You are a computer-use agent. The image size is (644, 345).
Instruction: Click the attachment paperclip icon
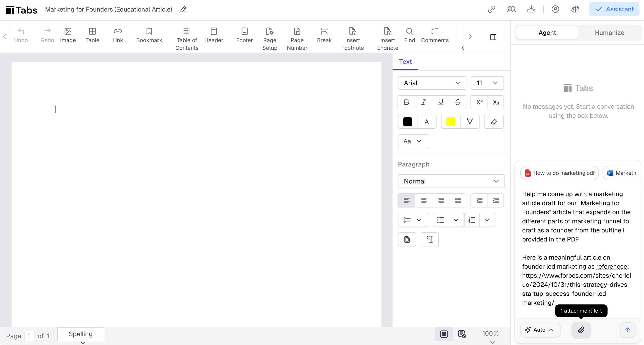tap(581, 330)
